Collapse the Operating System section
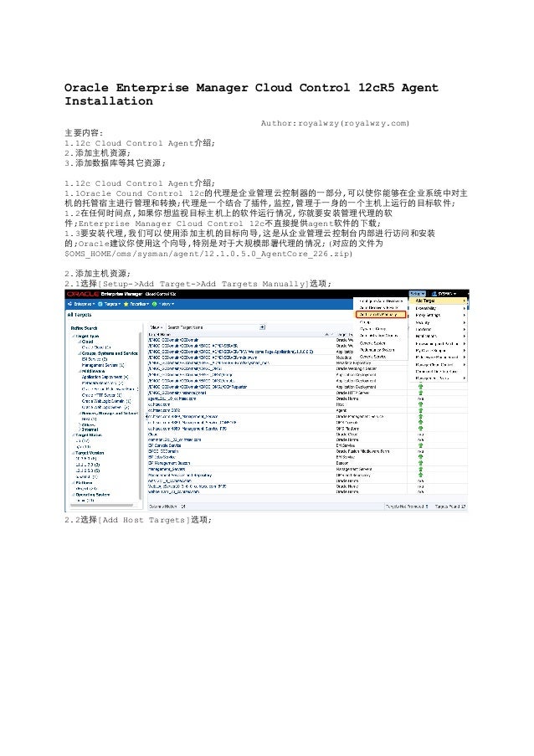Image resolution: width=534 pixels, height=756 pixels. click(x=74, y=494)
